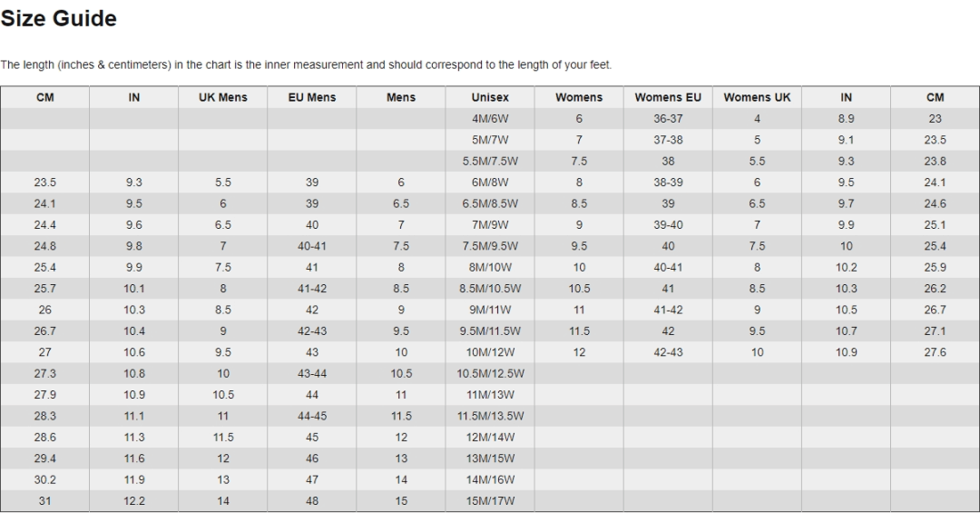Select unisex size 12M/14W
Viewport: 980px width, 513px height.
click(x=490, y=438)
